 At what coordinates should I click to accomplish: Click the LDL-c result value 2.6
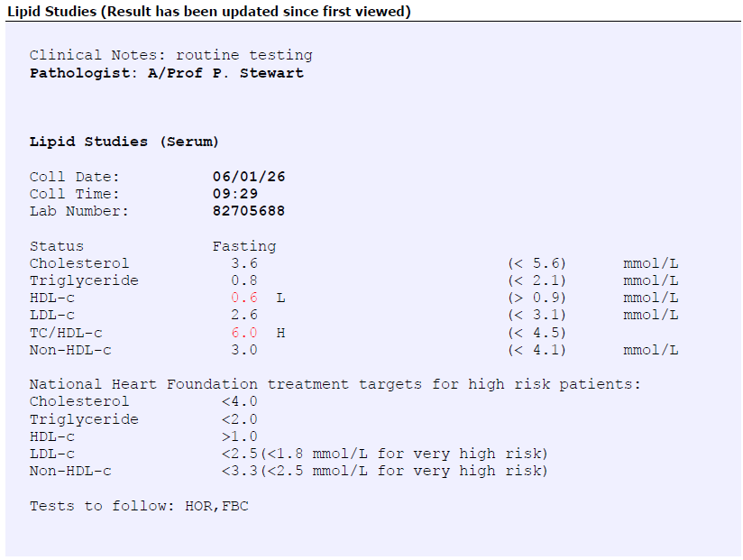tap(243, 315)
